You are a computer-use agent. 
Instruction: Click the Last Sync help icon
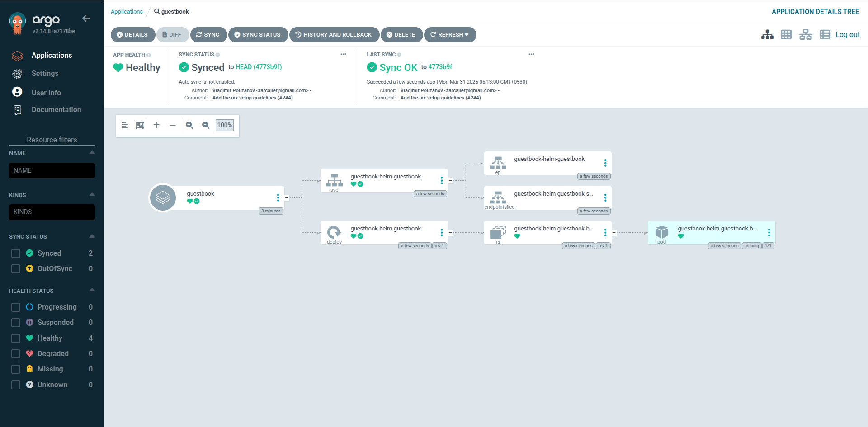[x=399, y=55]
